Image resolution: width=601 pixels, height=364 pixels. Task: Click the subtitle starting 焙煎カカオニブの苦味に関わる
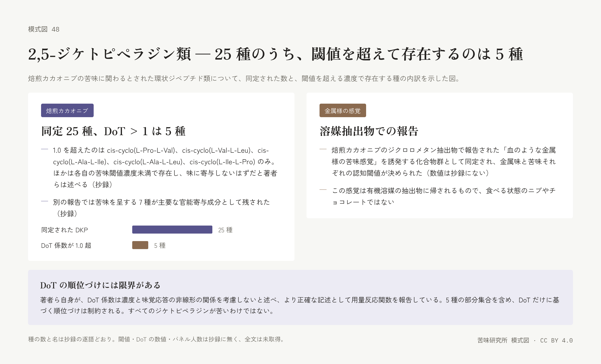point(244,79)
